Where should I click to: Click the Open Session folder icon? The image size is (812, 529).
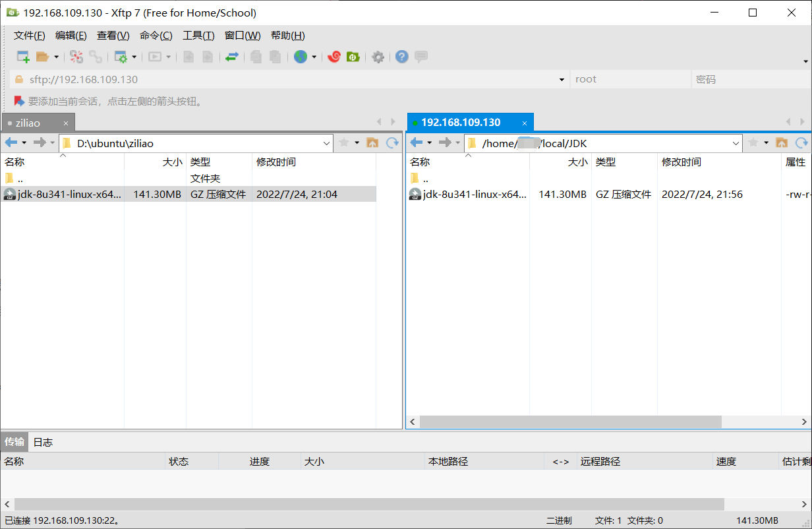(42, 57)
